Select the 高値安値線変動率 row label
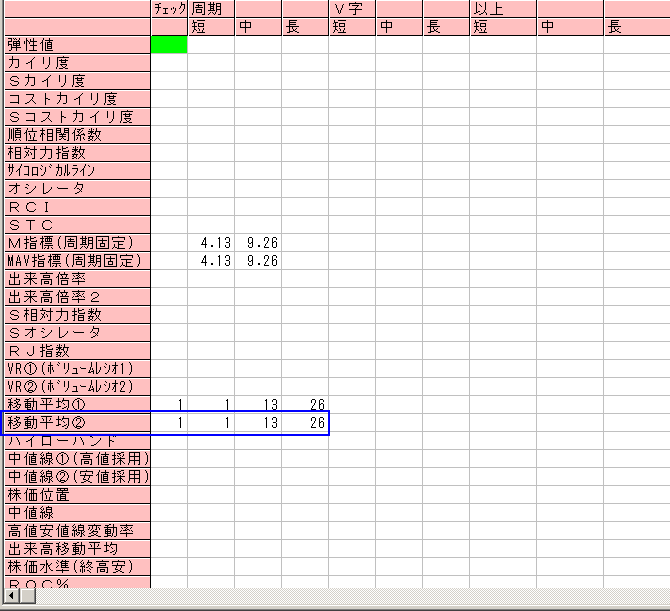670x611 pixels. point(77,530)
